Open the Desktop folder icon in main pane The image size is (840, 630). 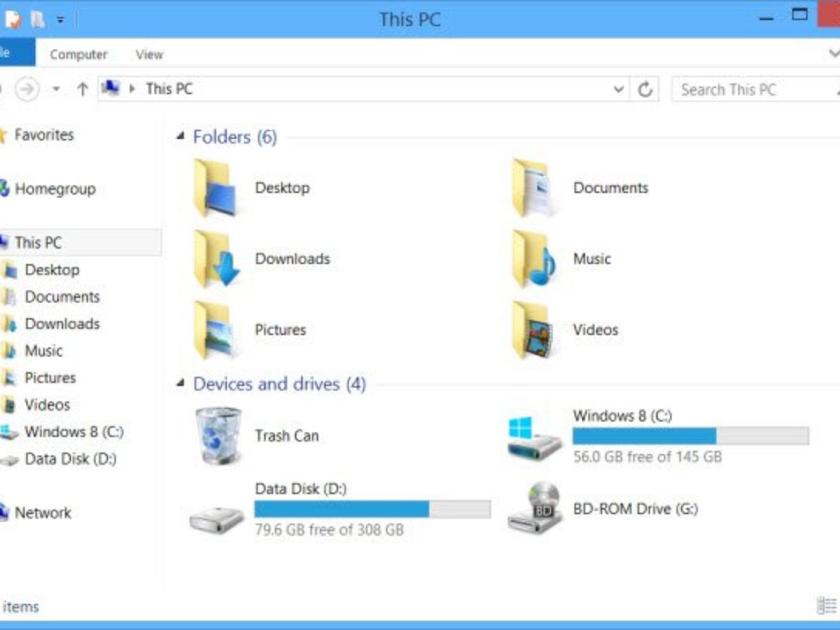(216, 188)
